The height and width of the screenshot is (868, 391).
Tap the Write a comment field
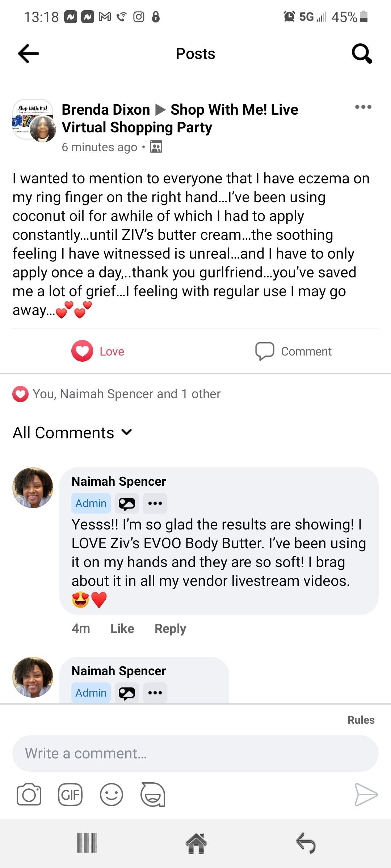pos(195,753)
